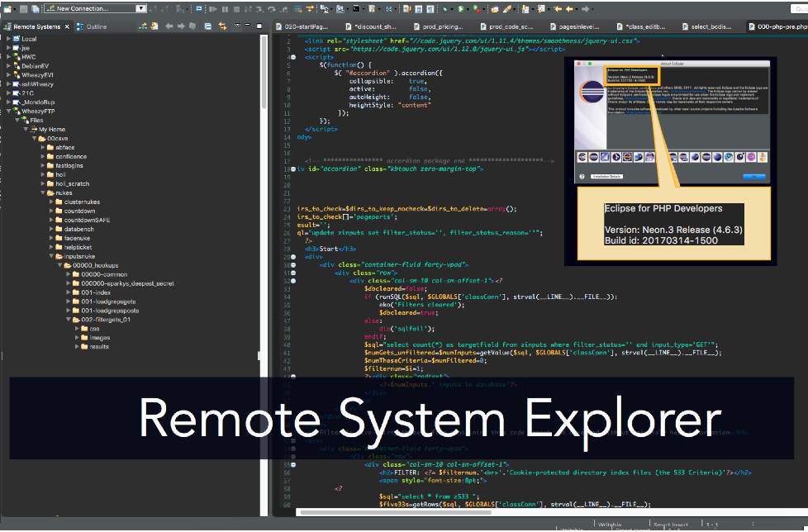Screen dimensions: 808x532
Task: Click the green Run toolbar icon
Action: [x=461, y=9]
